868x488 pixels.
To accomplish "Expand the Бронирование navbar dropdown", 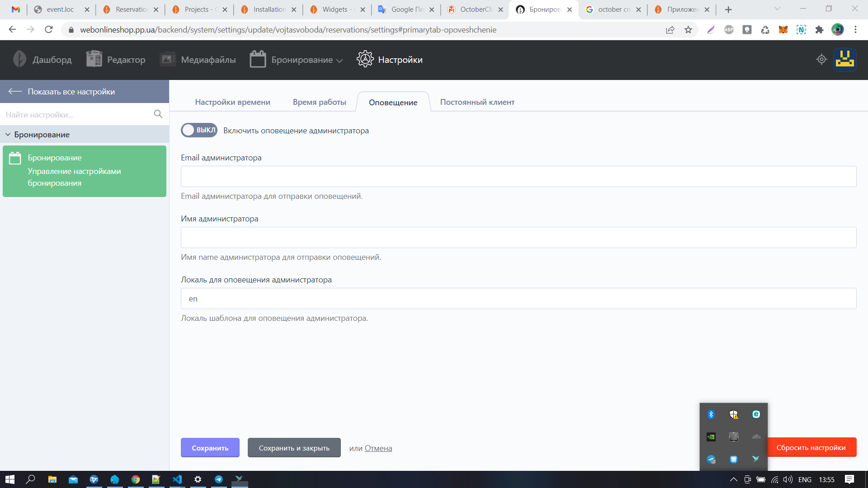I will click(x=340, y=61).
